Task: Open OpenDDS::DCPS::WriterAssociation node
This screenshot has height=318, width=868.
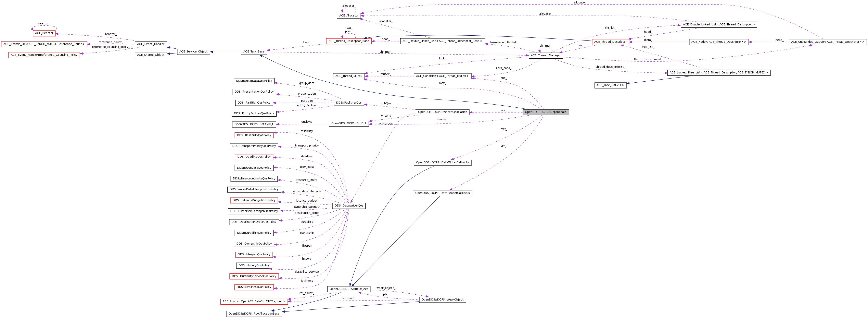Action: coord(442,112)
